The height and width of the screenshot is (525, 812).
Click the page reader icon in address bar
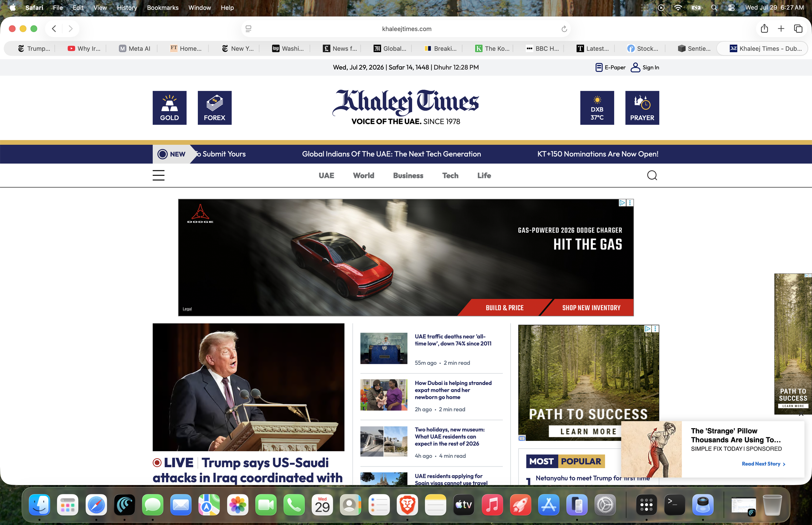coord(248,29)
